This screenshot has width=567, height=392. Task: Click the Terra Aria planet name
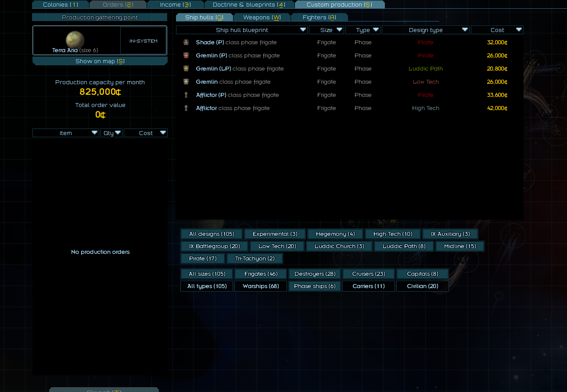65,50
